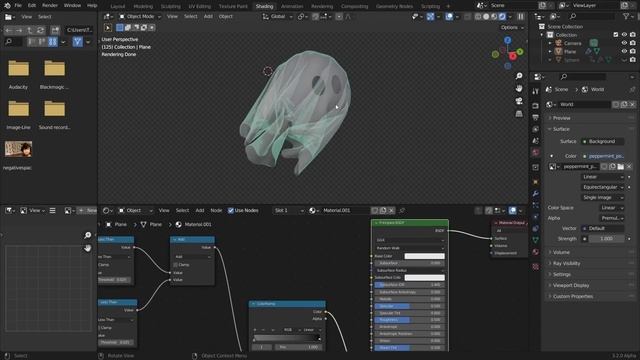Viewport: 640px width, 360px height.
Task: Unlink the peppermint image datablock
Action: pos(629,167)
